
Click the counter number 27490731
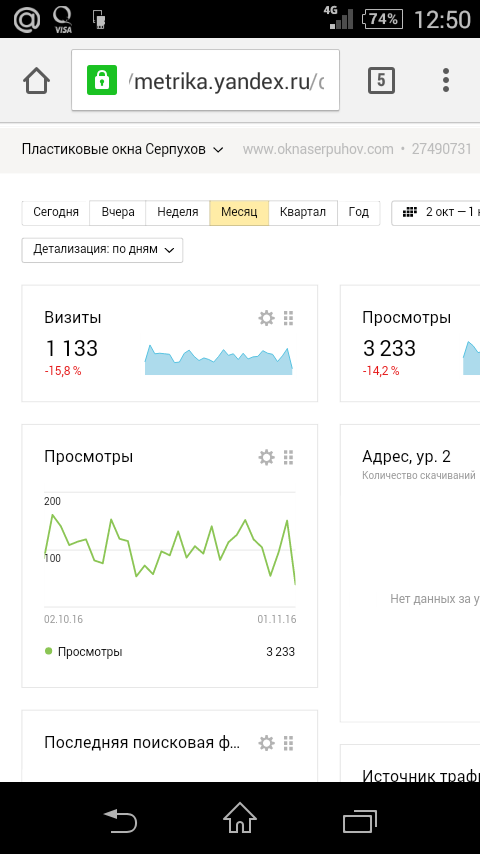[x=441, y=149]
